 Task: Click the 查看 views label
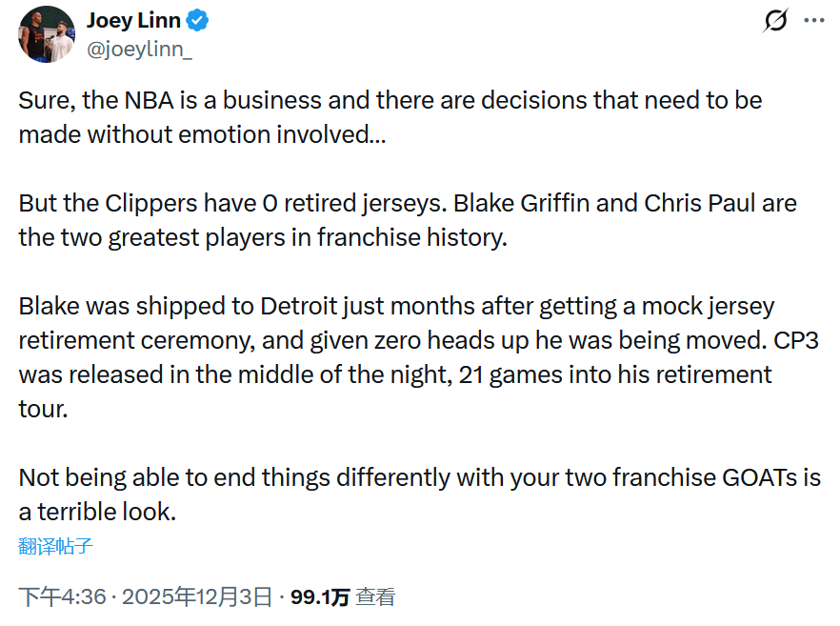pos(375,597)
